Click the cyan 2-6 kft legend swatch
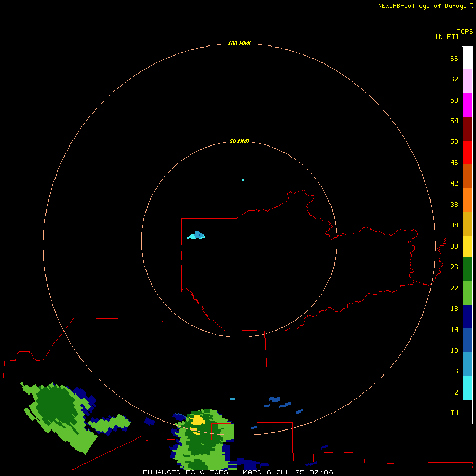The height and width of the screenshot is (476, 476). pos(467,388)
